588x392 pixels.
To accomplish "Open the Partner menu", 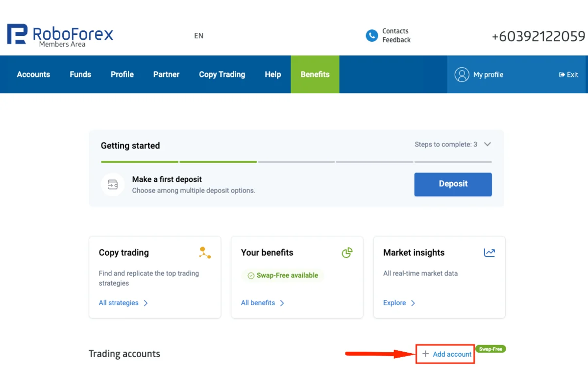I will tap(166, 74).
